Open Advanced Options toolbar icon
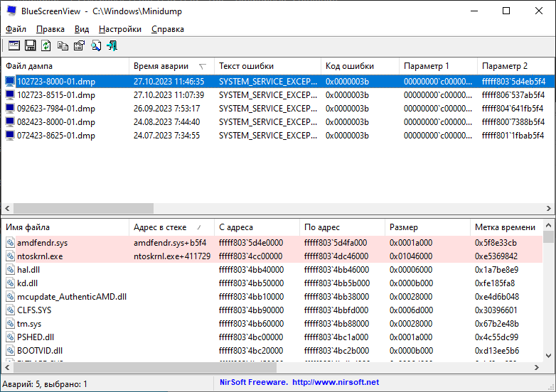556x392 pixels. [x=14, y=45]
